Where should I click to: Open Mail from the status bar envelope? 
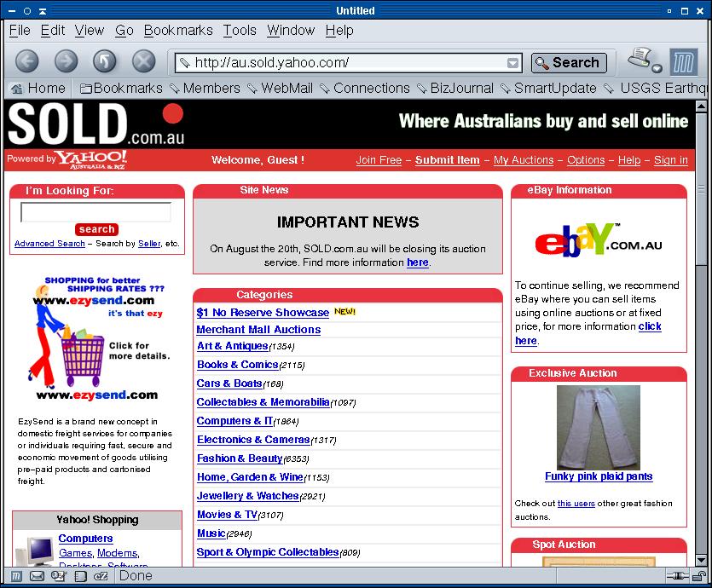[37, 576]
